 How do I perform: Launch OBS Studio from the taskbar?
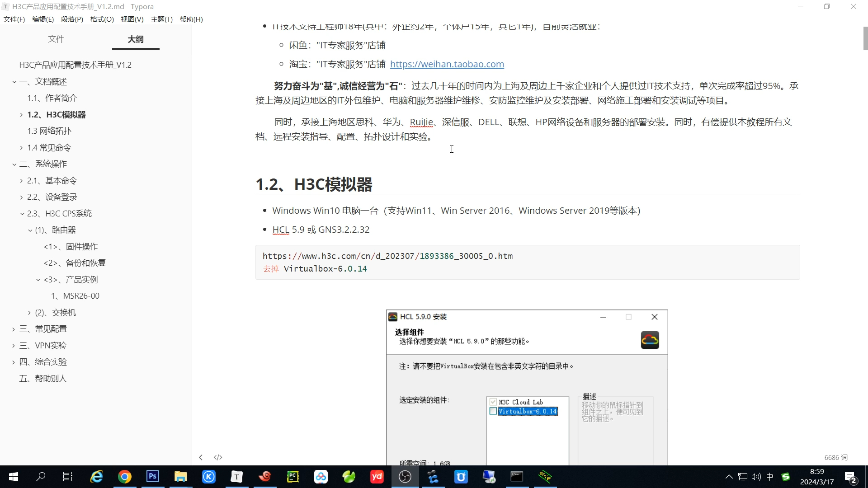(405, 477)
